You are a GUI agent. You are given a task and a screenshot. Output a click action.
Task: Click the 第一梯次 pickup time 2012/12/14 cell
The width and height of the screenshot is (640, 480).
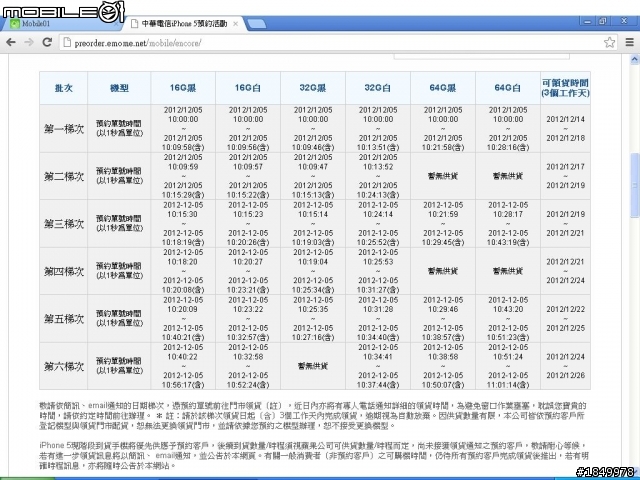coord(565,129)
